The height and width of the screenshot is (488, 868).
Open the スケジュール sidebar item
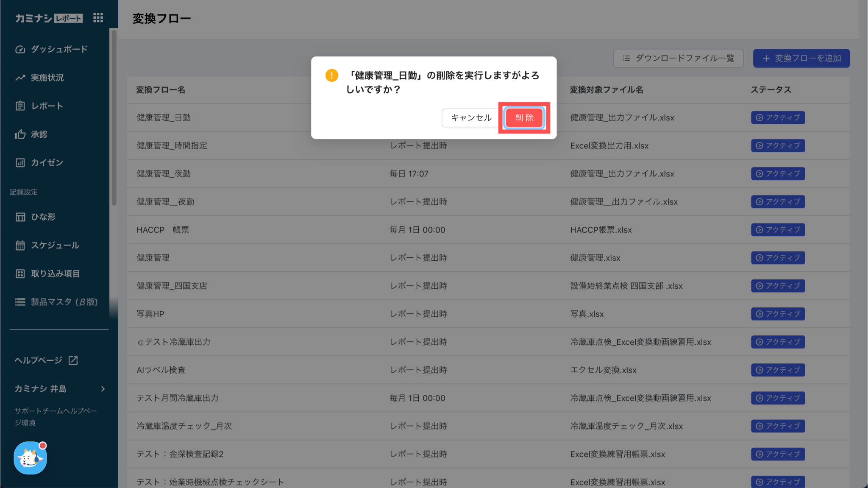pos(55,245)
